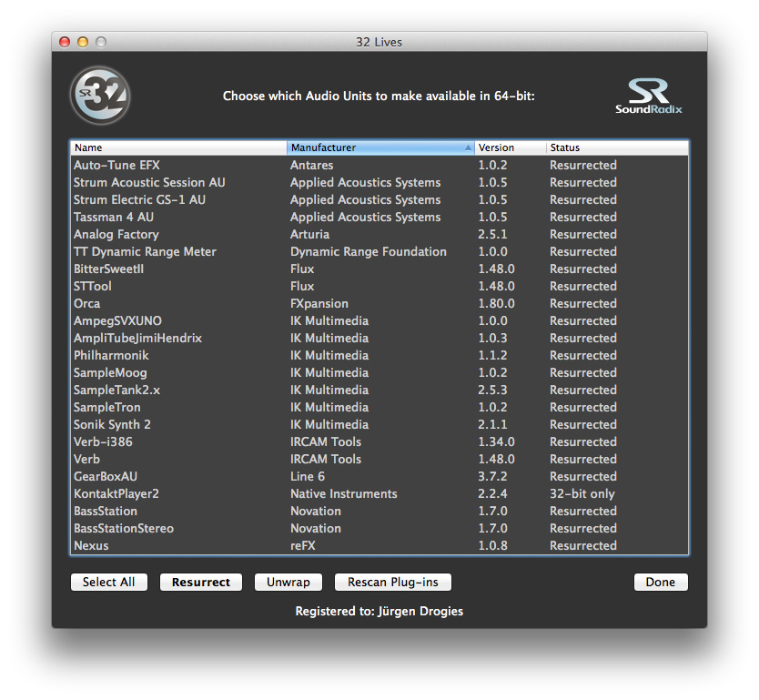Click the 32 Lives round logo icon
This screenshot has width=759, height=700.
point(100,96)
